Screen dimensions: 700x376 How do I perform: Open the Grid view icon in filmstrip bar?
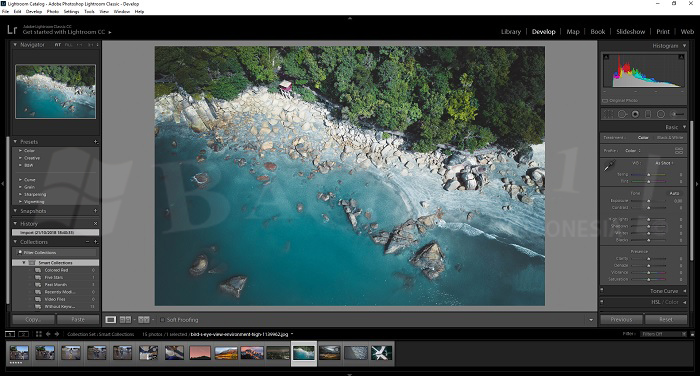(39, 334)
